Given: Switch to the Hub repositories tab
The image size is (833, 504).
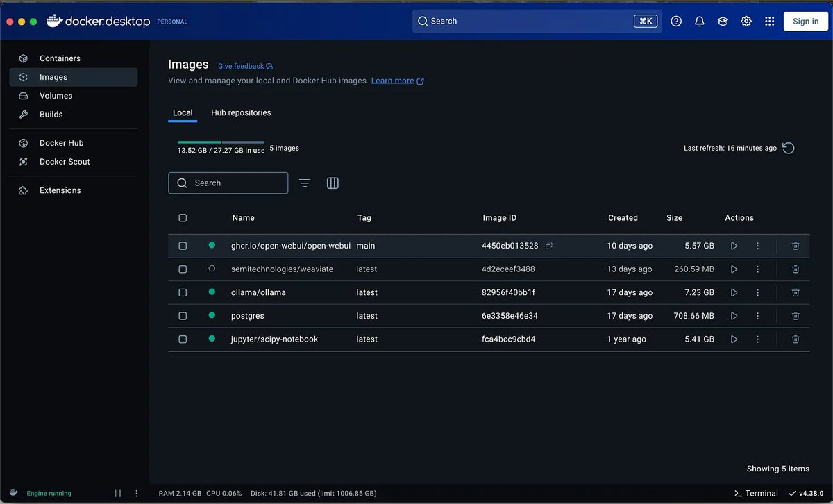Looking at the screenshot, I should [x=241, y=112].
